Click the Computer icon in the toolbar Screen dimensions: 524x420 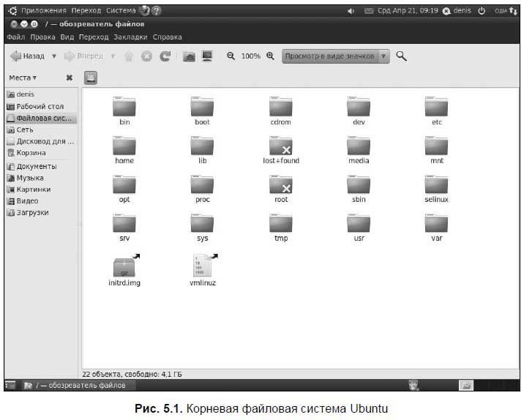pos(207,56)
